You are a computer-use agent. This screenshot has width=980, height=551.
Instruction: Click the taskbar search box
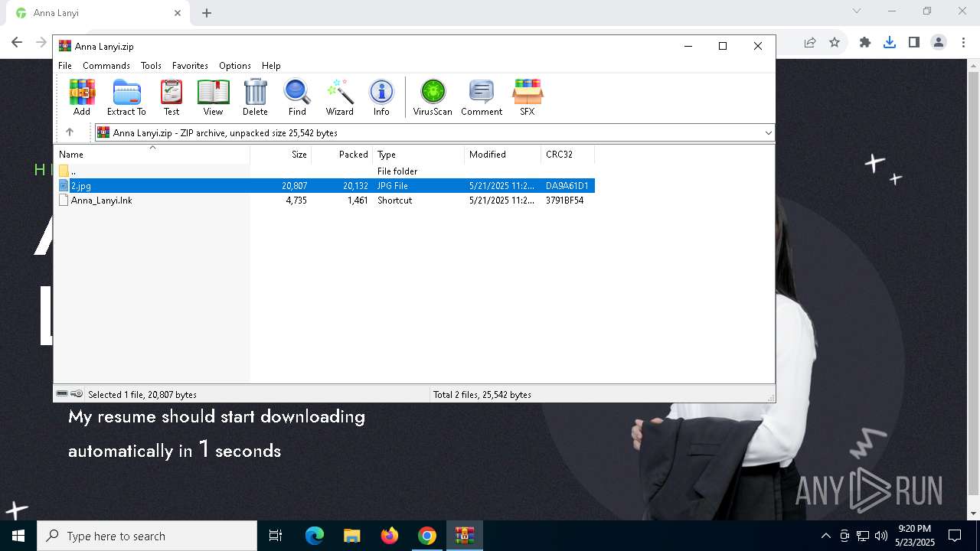click(147, 536)
